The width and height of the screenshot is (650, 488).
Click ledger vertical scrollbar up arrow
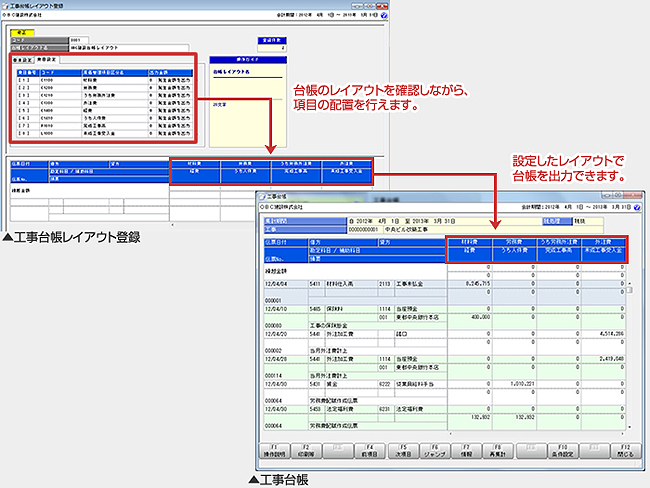630,283
